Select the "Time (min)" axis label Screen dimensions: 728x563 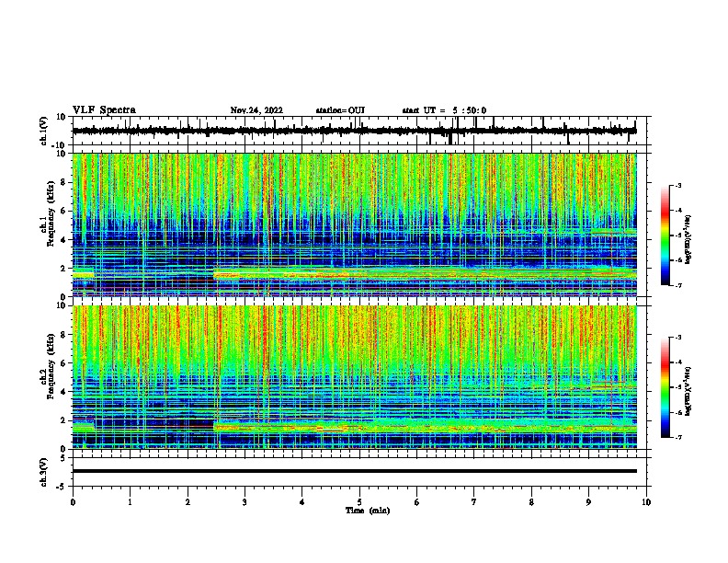pos(368,511)
